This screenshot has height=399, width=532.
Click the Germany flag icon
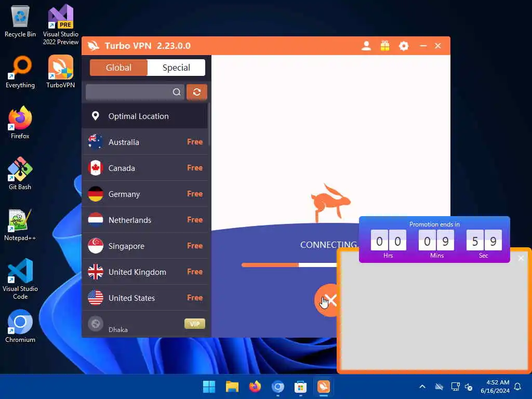pos(96,194)
